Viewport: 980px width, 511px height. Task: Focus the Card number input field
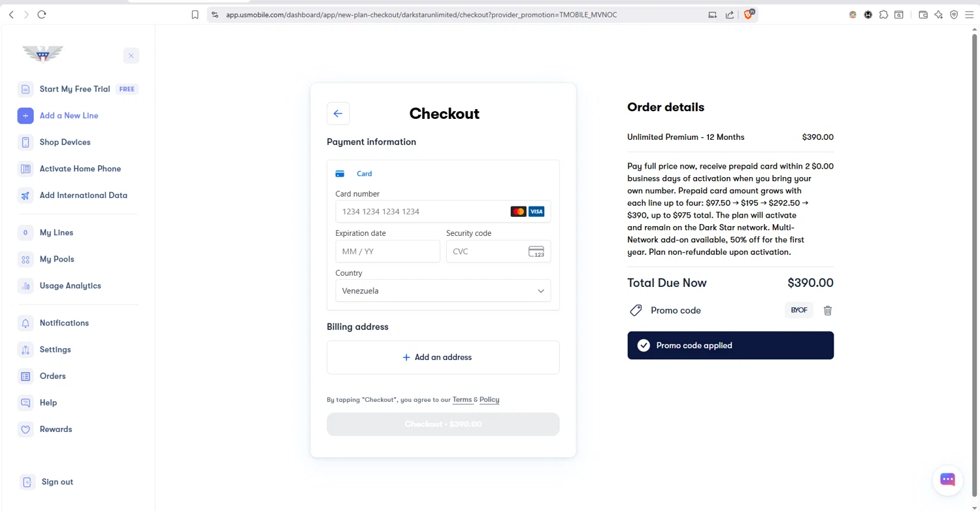point(421,212)
